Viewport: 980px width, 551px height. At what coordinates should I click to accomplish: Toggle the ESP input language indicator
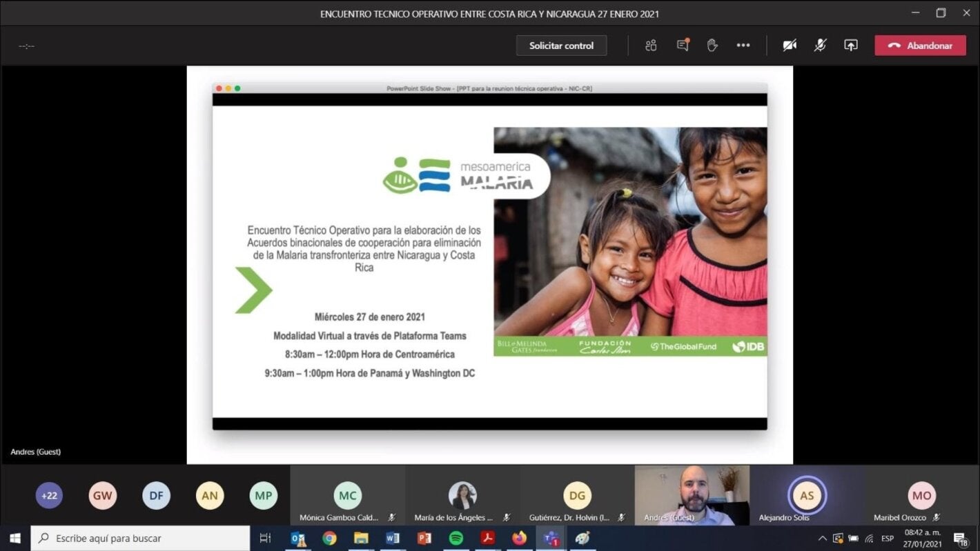(x=888, y=539)
